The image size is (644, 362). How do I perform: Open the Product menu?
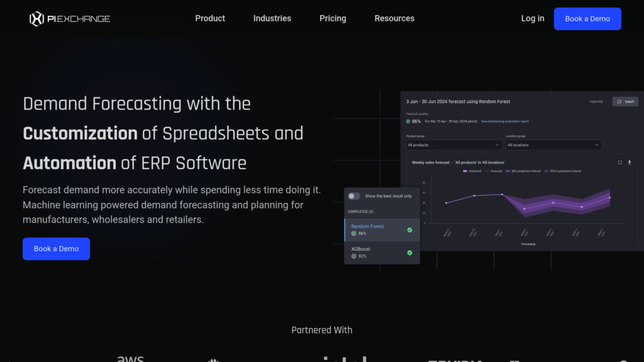[x=210, y=19]
